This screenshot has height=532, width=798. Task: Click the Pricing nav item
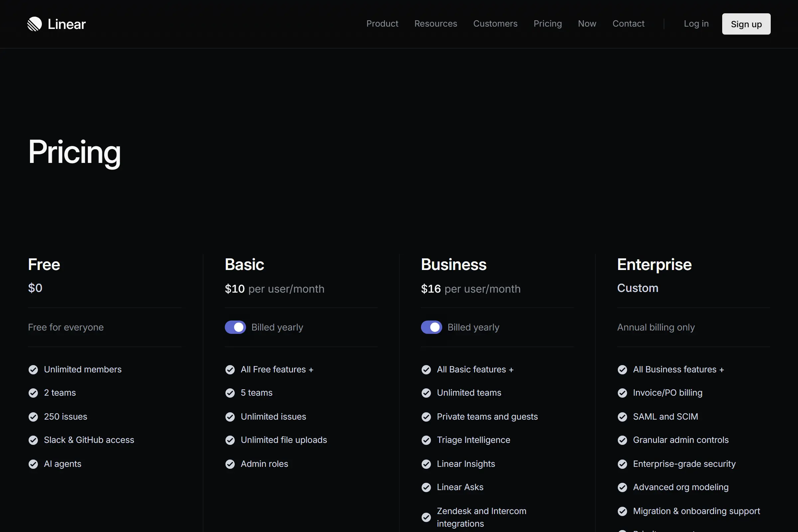pos(548,24)
